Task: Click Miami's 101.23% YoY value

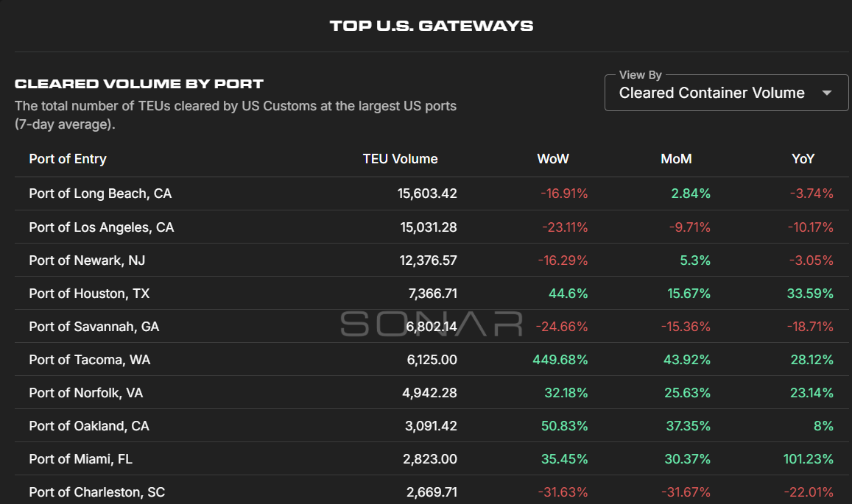Action: click(x=808, y=459)
